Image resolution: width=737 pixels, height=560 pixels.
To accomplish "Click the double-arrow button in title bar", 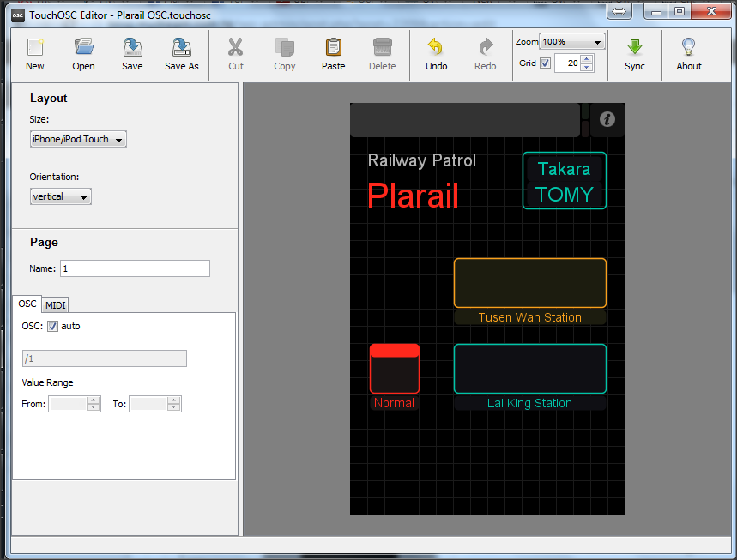I will coord(619,12).
